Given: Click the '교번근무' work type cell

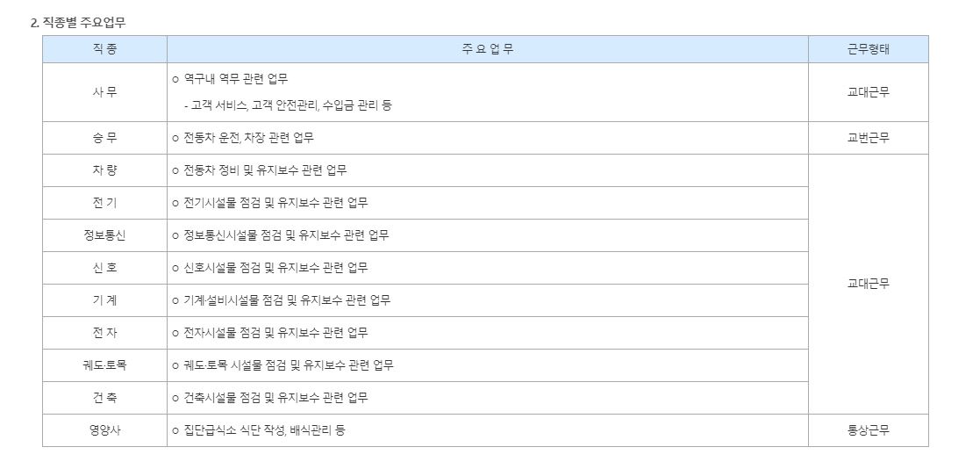Looking at the screenshot, I should (868, 138).
